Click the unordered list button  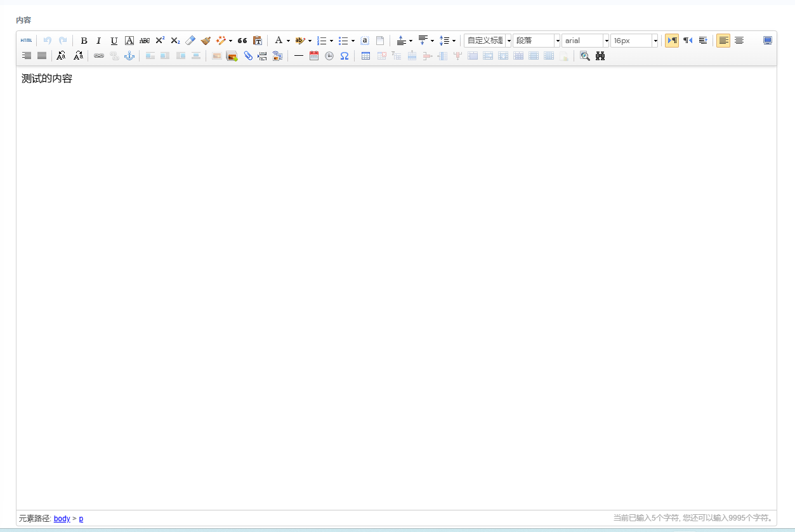343,41
